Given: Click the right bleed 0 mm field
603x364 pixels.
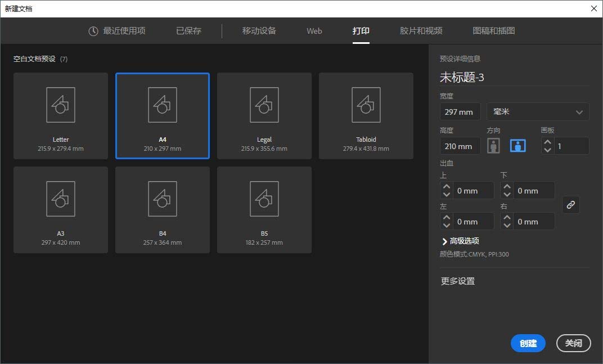Looking at the screenshot, I should [x=534, y=221].
